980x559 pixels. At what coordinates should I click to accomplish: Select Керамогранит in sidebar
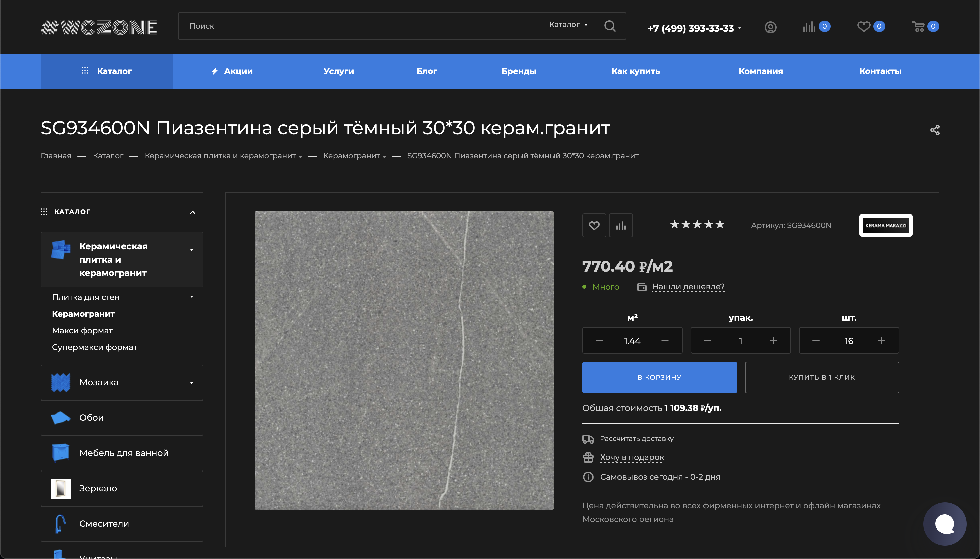tap(83, 314)
